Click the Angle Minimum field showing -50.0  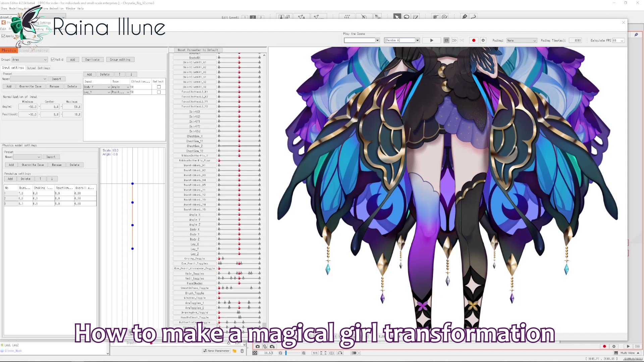coord(28,107)
